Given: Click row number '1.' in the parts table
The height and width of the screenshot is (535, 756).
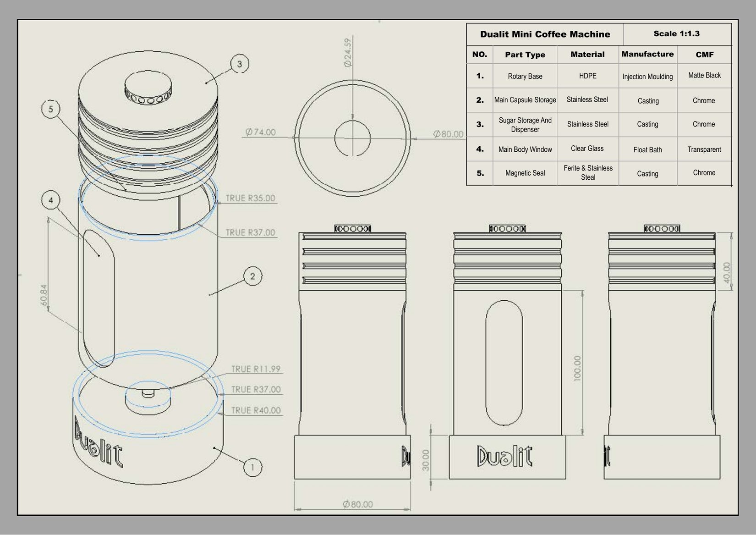Looking at the screenshot, I should click(480, 76).
